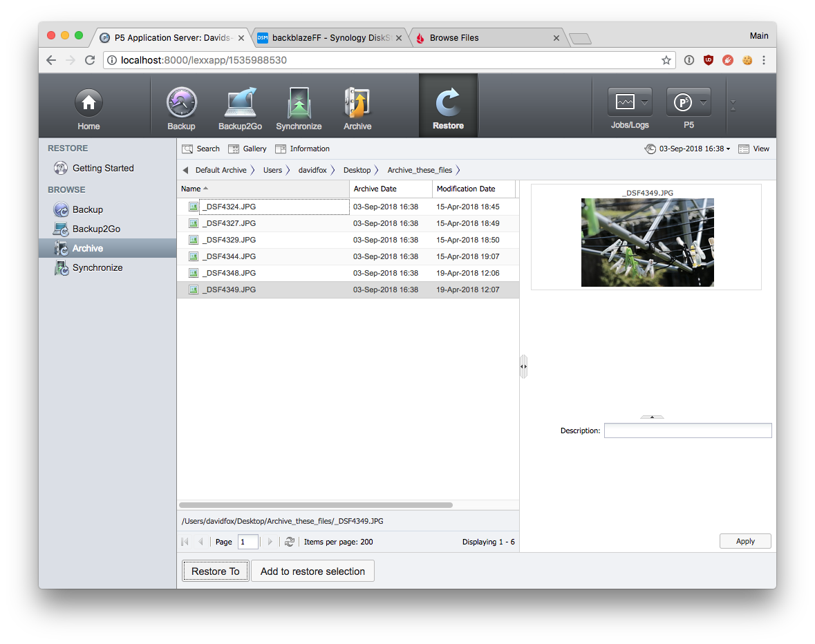
Task: Navigate to Default Archive breadcrumb
Action: tap(221, 170)
